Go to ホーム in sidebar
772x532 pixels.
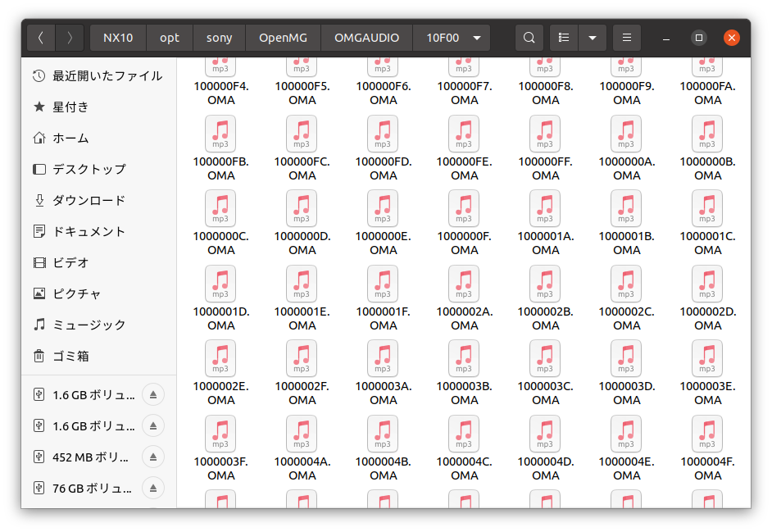pos(98,138)
